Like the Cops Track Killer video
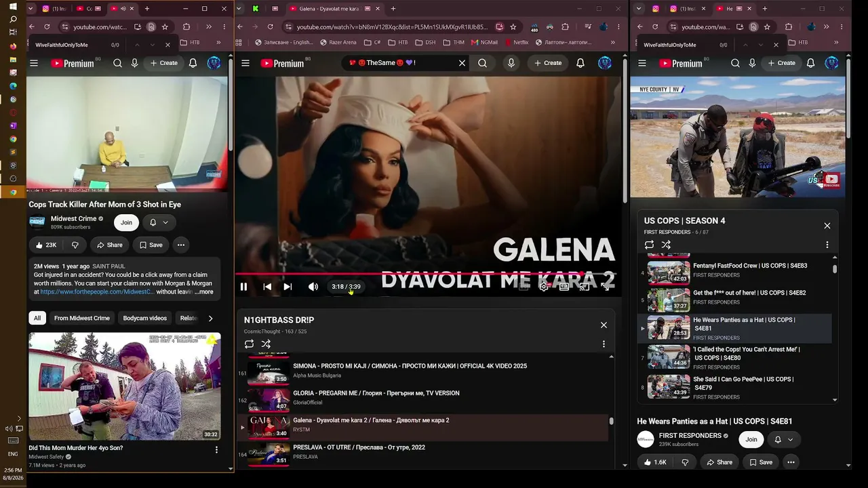Screen dimensions: 868x488 (x=45, y=245)
